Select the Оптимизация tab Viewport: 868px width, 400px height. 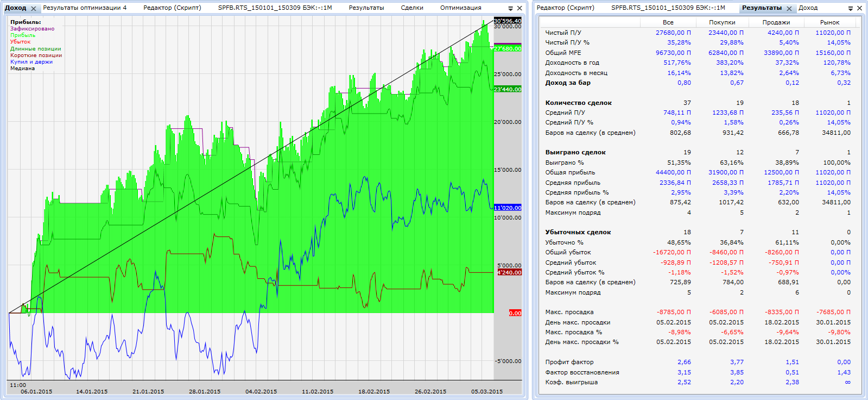coord(460,8)
